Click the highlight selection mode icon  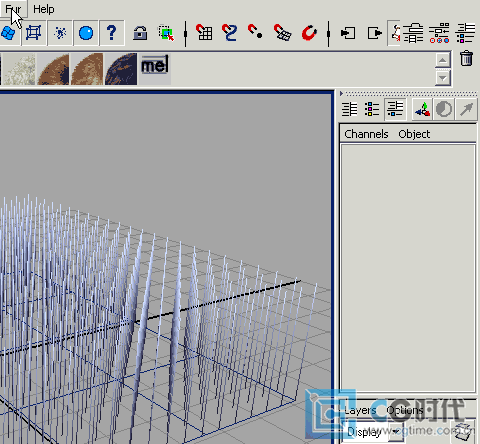166,33
